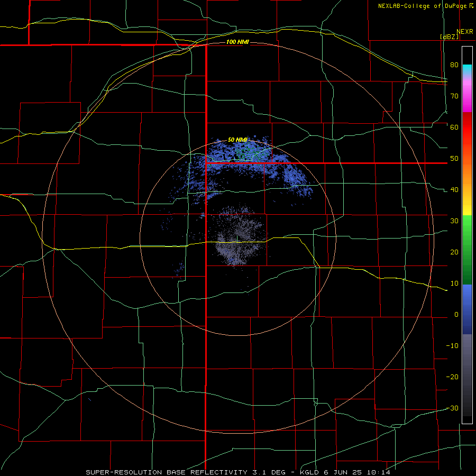Click the 10 dBZ scale value
This screenshot has width=476, height=476.
click(454, 283)
